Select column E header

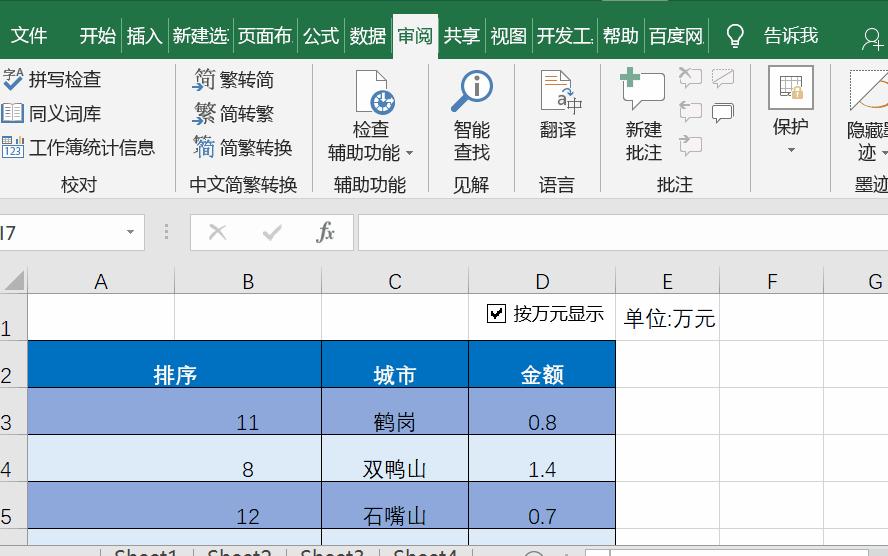(668, 281)
